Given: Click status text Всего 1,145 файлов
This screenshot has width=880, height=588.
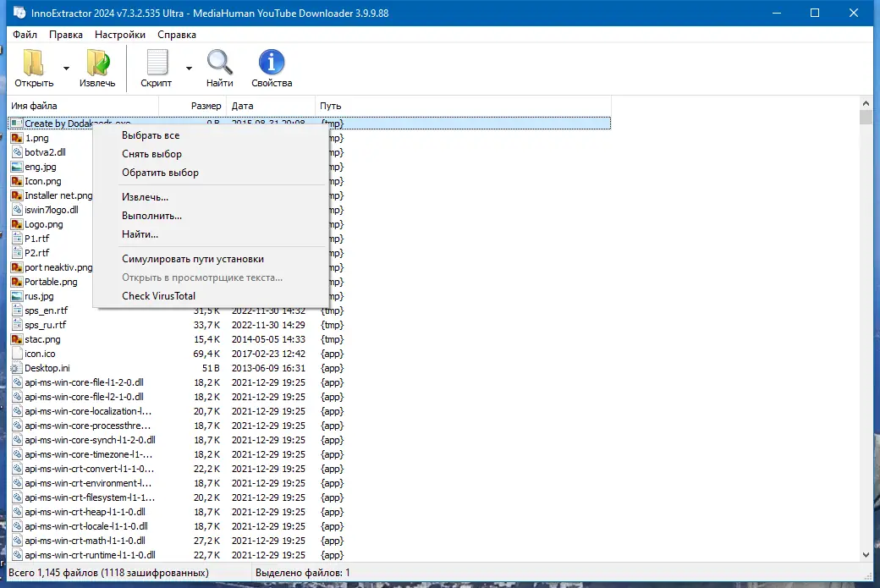Looking at the screenshot, I should point(54,573).
